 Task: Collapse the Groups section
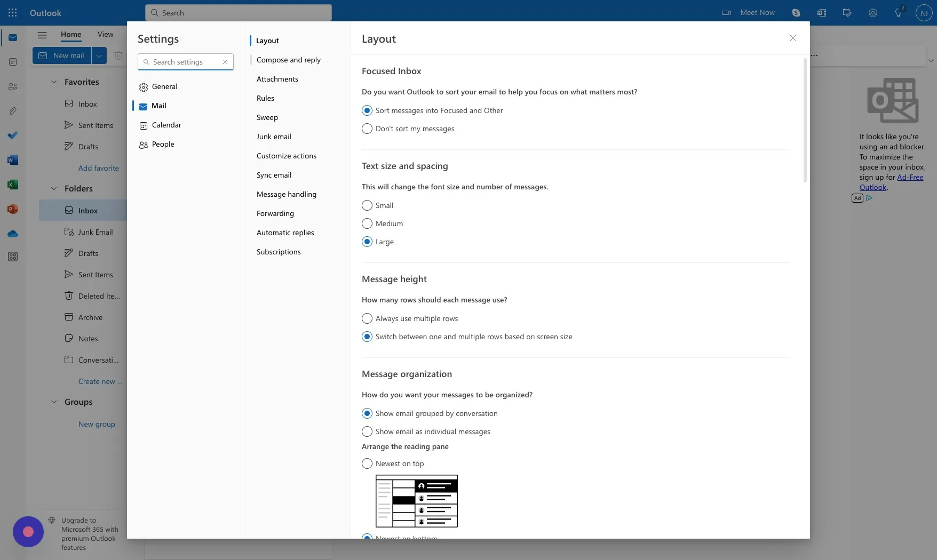53,402
